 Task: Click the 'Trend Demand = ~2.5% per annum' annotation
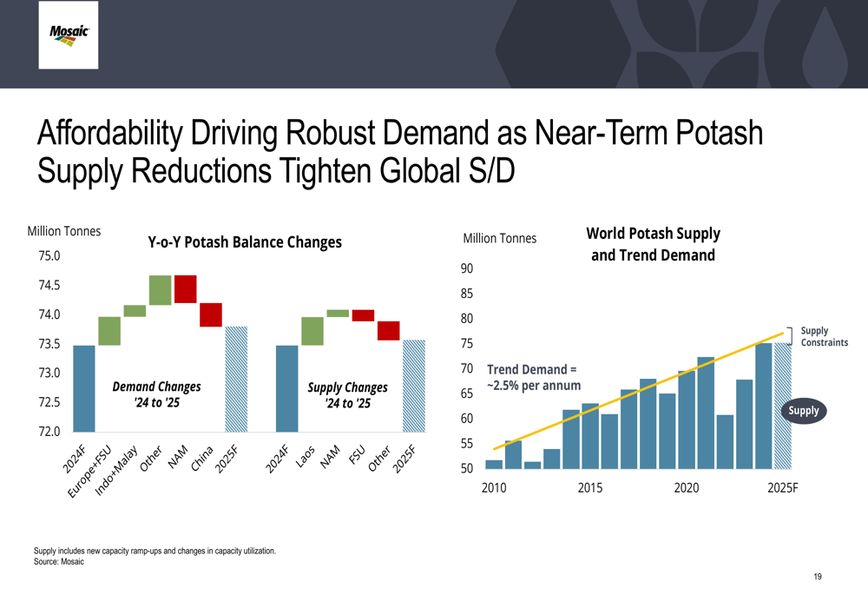coord(534,377)
